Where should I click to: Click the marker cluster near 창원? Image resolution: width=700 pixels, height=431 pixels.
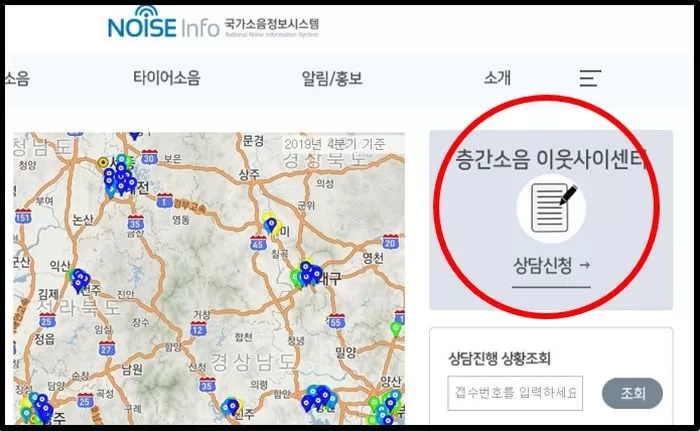[x=318, y=398]
